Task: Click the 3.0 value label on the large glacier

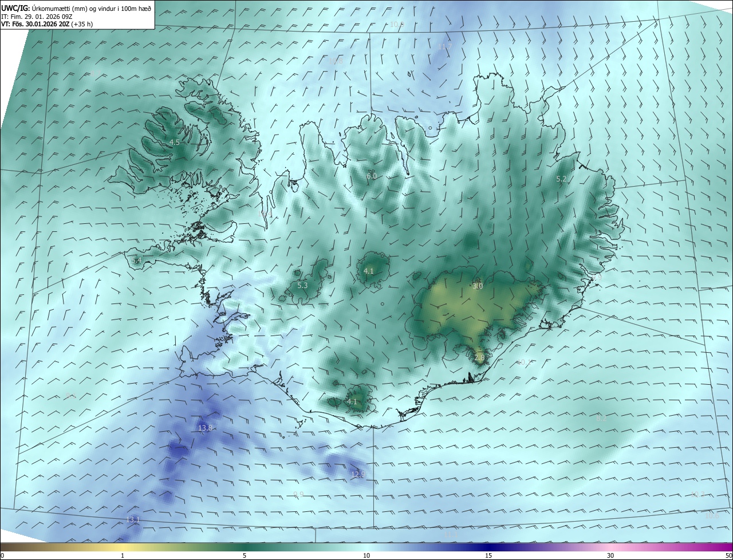Action: (478, 286)
